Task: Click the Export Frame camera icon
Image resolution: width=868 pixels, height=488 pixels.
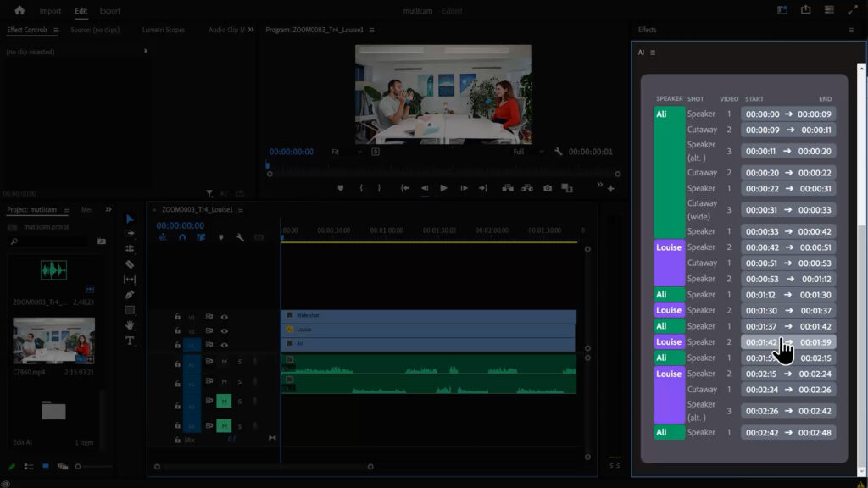Action: (548, 188)
